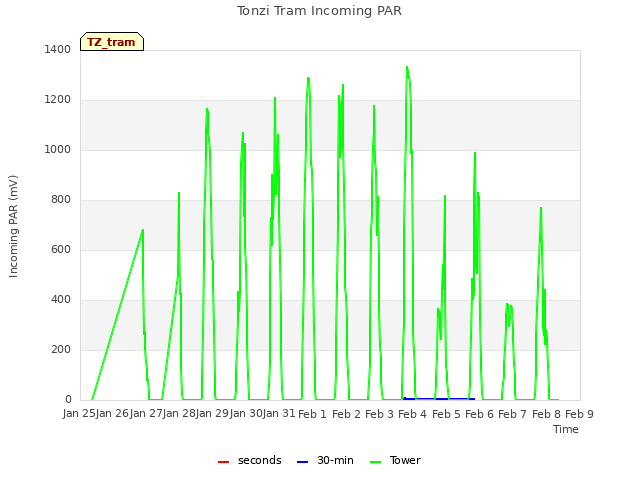Click the Feb 3 x-axis label
The width and height of the screenshot is (640, 480).
pyautogui.click(x=379, y=414)
